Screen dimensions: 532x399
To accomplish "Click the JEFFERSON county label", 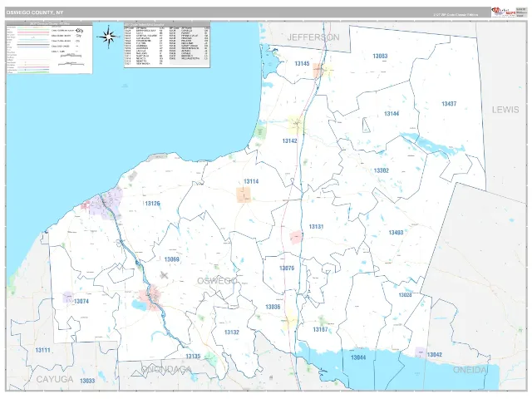I will [313, 37].
